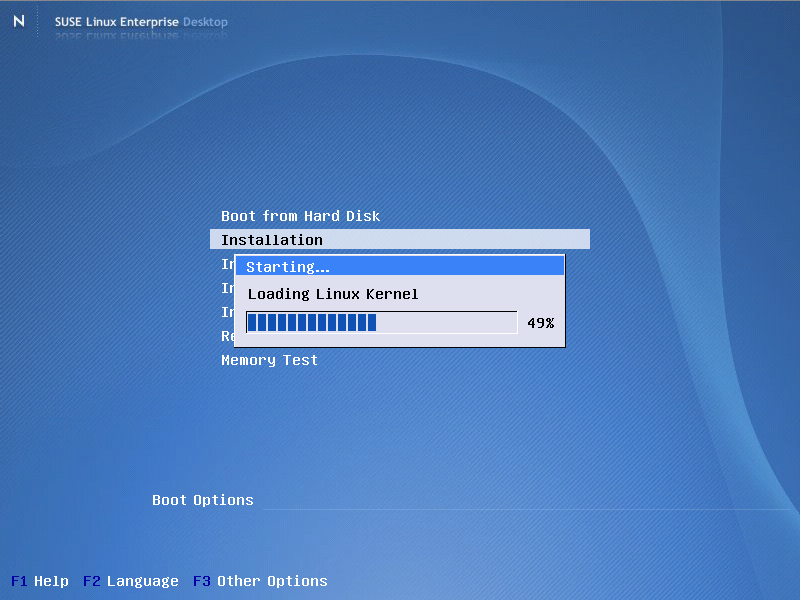Click the Boot Options label
Image resolution: width=800 pixels, height=600 pixels.
tap(203, 500)
